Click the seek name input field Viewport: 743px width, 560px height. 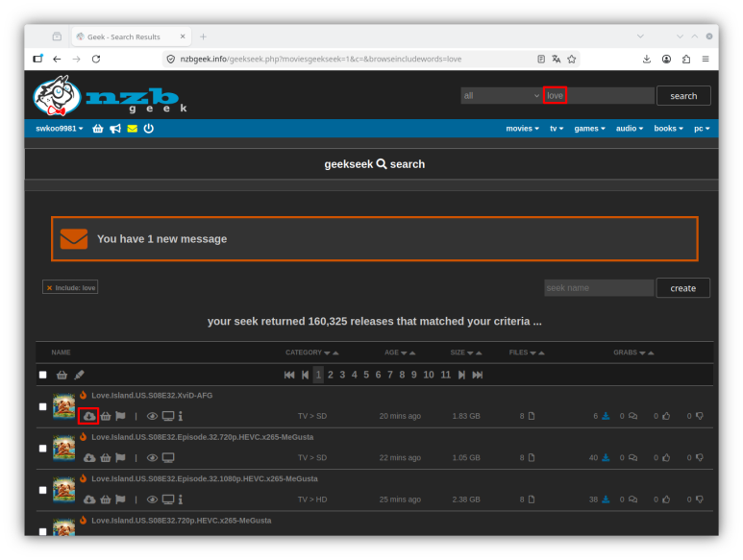(x=599, y=288)
